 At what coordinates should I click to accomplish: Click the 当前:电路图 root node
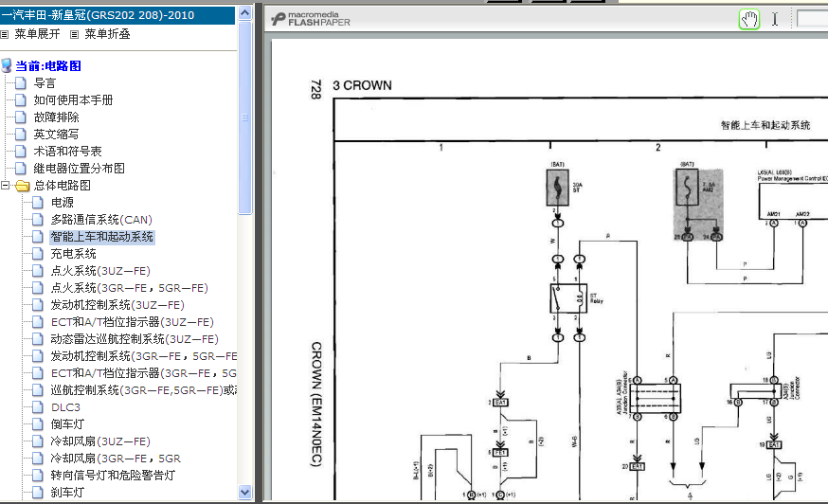[48, 66]
